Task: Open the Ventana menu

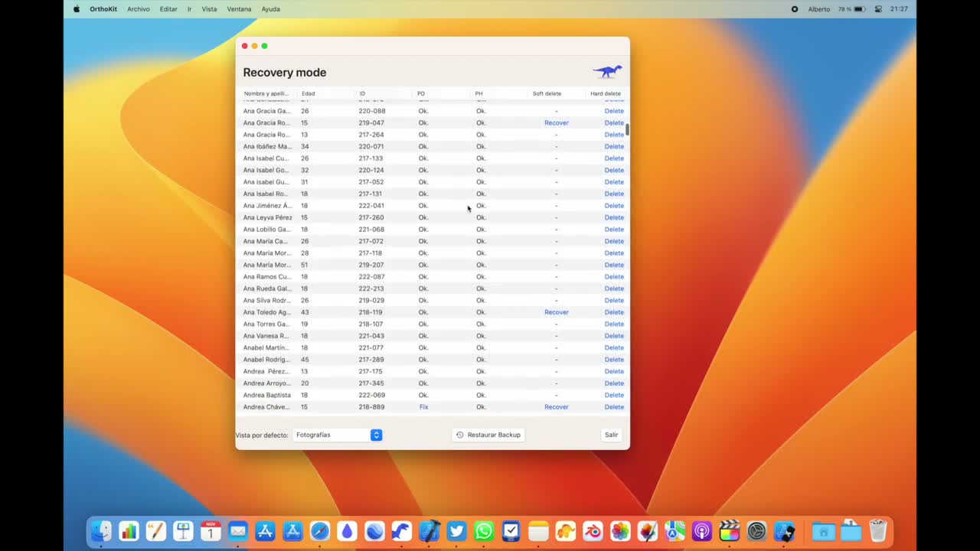Action: point(240,9)
